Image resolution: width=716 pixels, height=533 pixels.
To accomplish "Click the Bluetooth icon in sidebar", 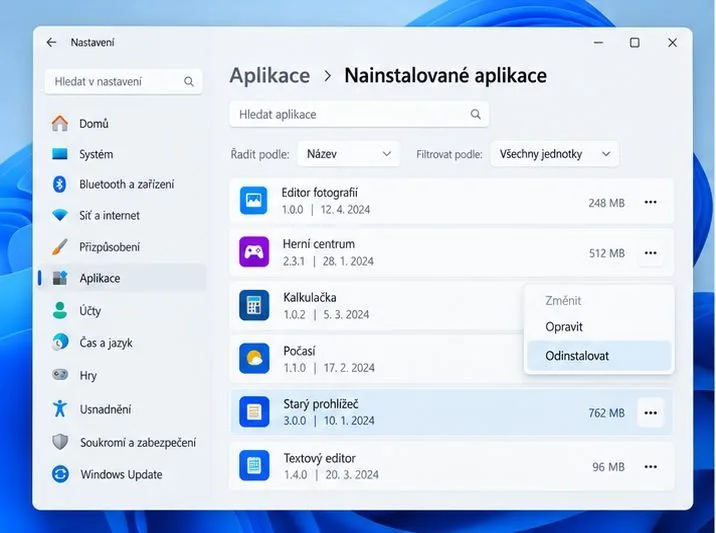I will (60, 184).
